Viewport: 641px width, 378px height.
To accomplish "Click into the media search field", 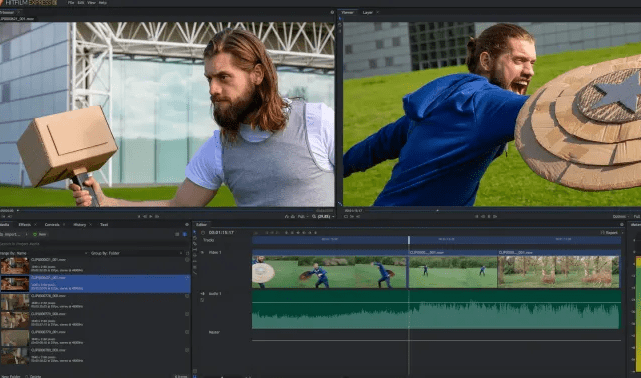I will click(x=94, y=244).
